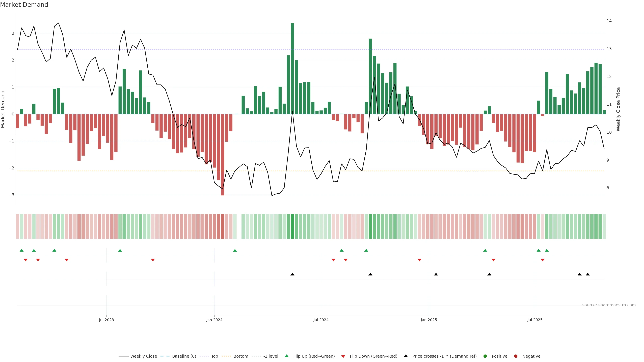Click the black Price crosses -1 legend triangle

pos(406,356)
